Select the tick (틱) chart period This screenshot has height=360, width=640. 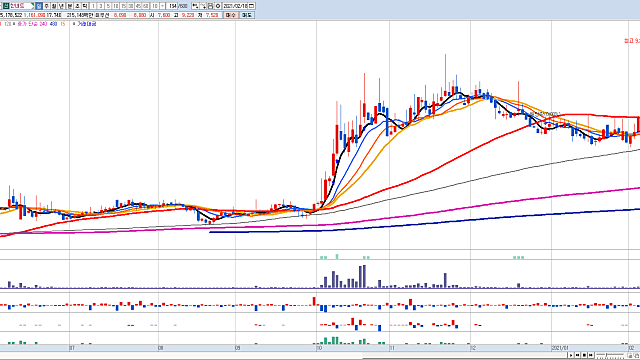point(85,6)
